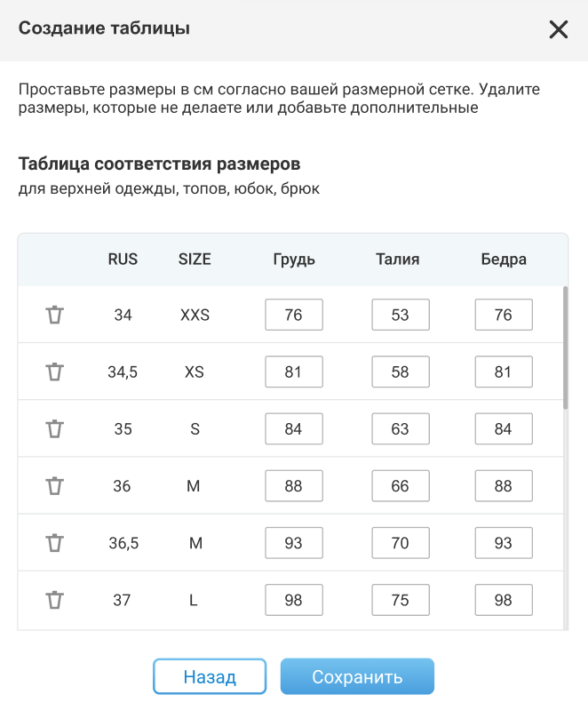
Task: Remove the size 36 M row
Action: pos(55,486)
